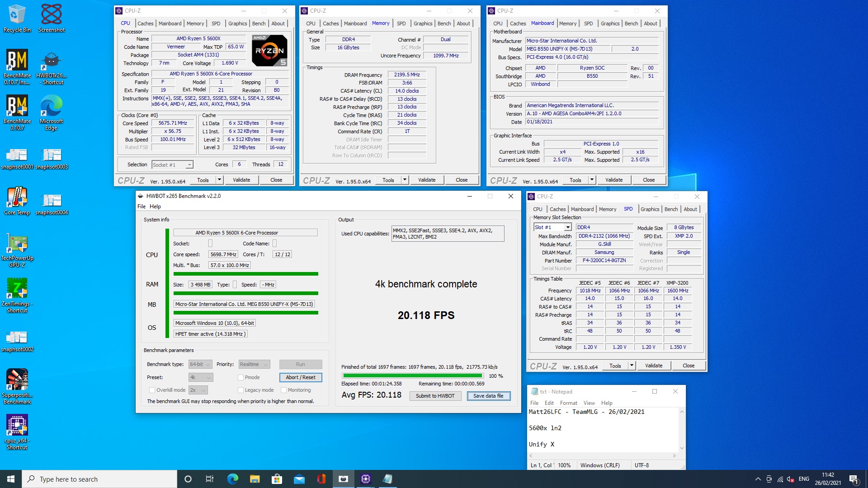Open File Explorer from taskbar
The image size is (868, 488).
[x=255, y=479]
